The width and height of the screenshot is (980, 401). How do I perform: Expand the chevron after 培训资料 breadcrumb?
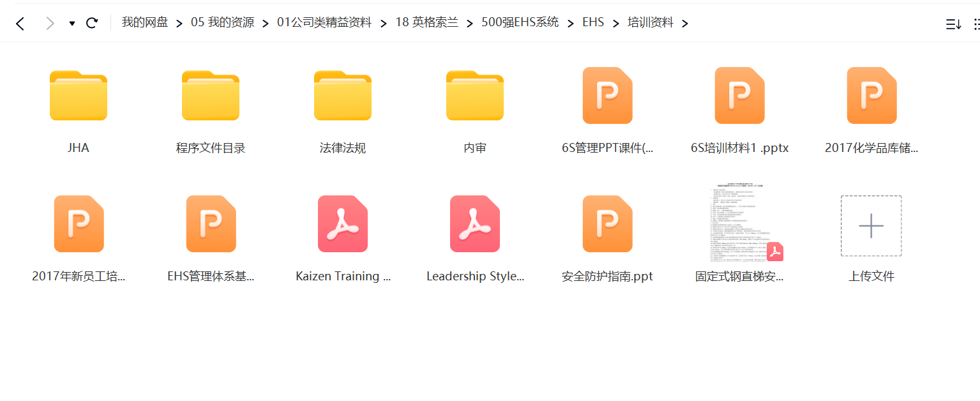click(x=685, y=24)
